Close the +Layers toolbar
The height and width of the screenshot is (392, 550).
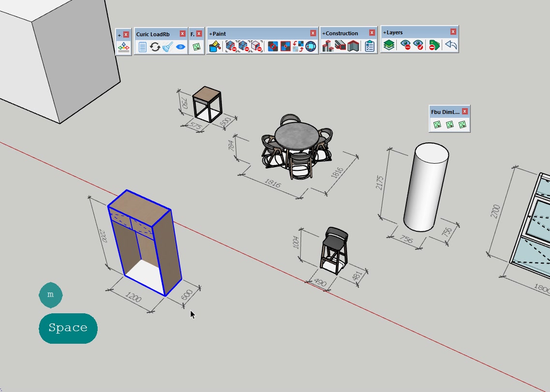click(453, 31)
